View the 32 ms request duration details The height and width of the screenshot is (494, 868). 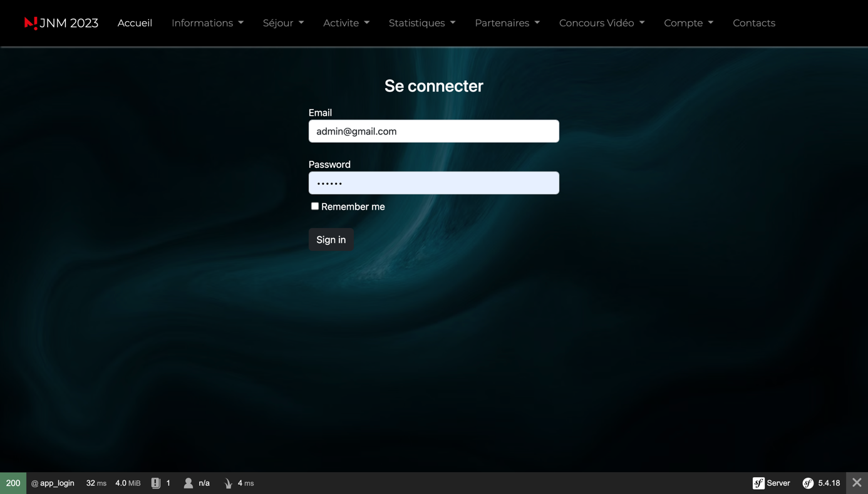95,483
